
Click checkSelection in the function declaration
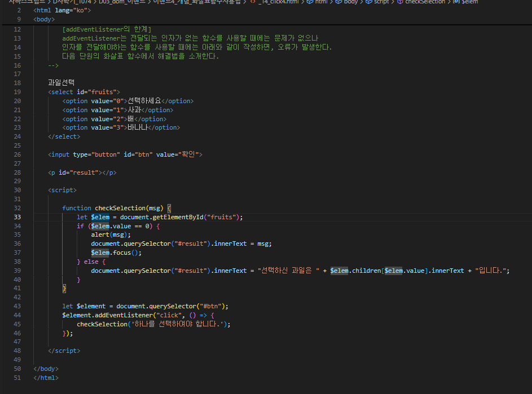point(120,208)
